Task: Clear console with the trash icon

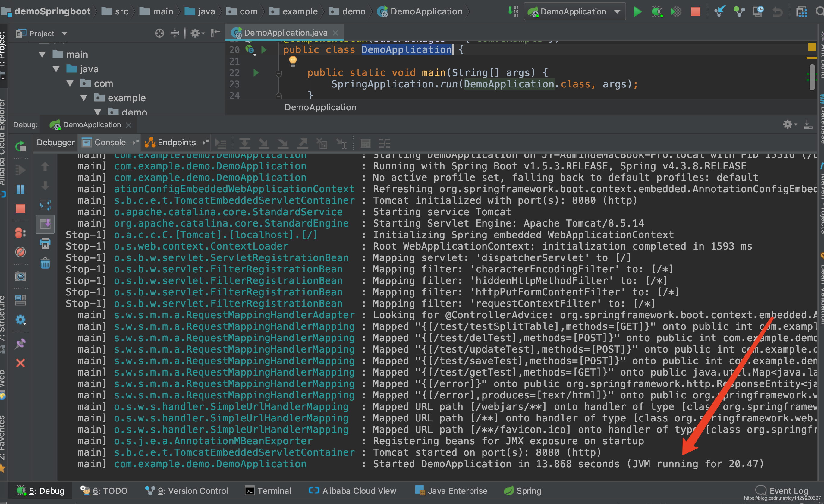Action: [45, 263]
